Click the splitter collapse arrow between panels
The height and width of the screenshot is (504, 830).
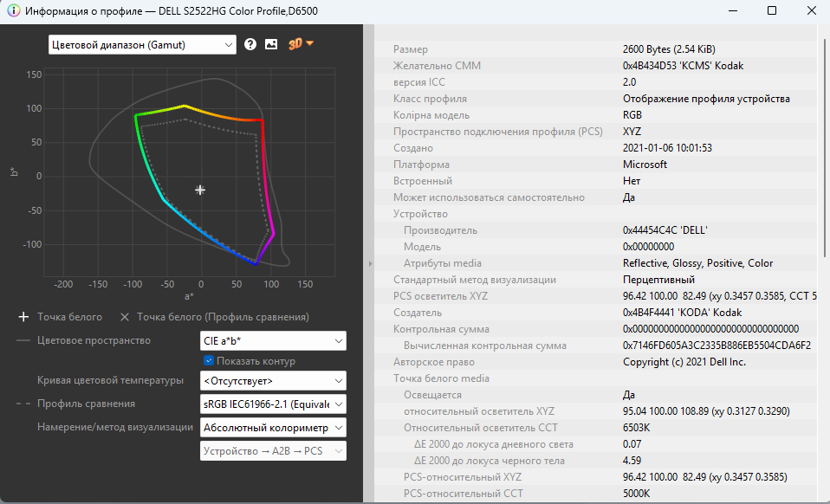tap(370, 263)
